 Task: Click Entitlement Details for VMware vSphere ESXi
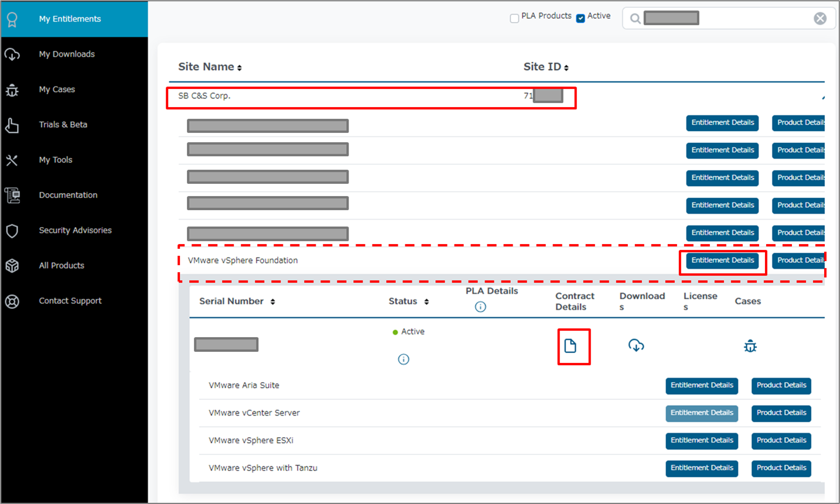pos(702,441)
